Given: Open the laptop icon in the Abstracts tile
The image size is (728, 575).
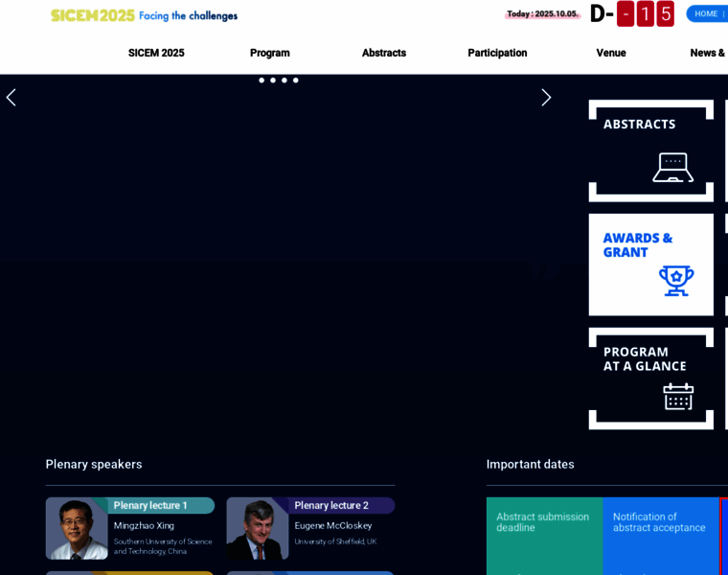Looking at the screenshot, I should point(672,167).
